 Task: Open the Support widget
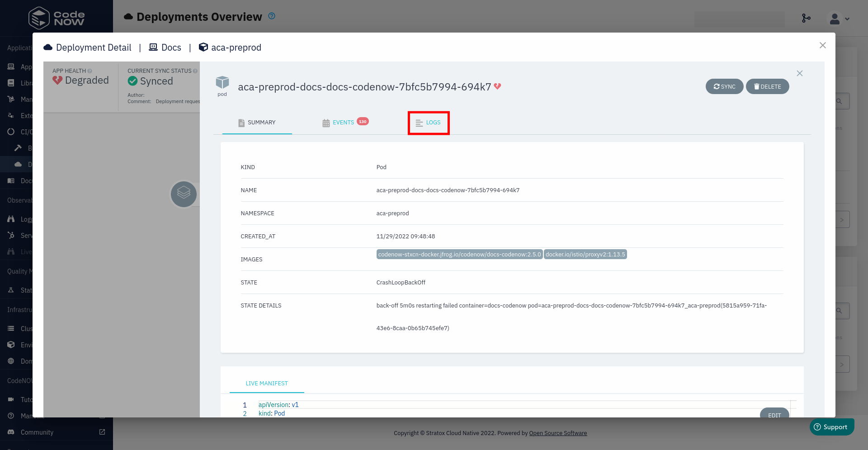point(831,427)
